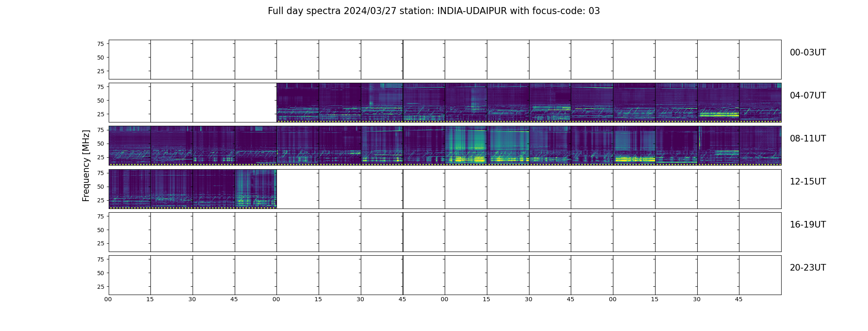The image size is (868, 331).
Task: Click the 25 MHz tick in the 20-23UT row
Action: (x=100, y=287)
